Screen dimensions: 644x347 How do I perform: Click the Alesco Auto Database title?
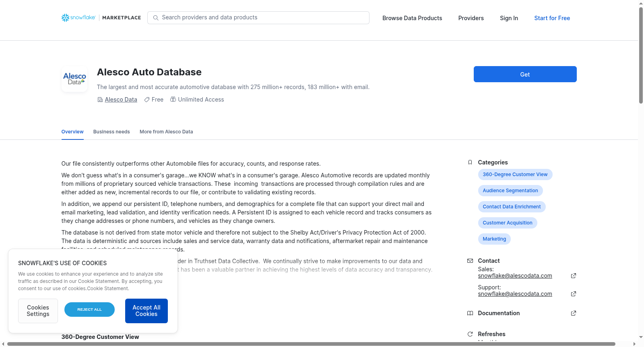click(149, 72)
